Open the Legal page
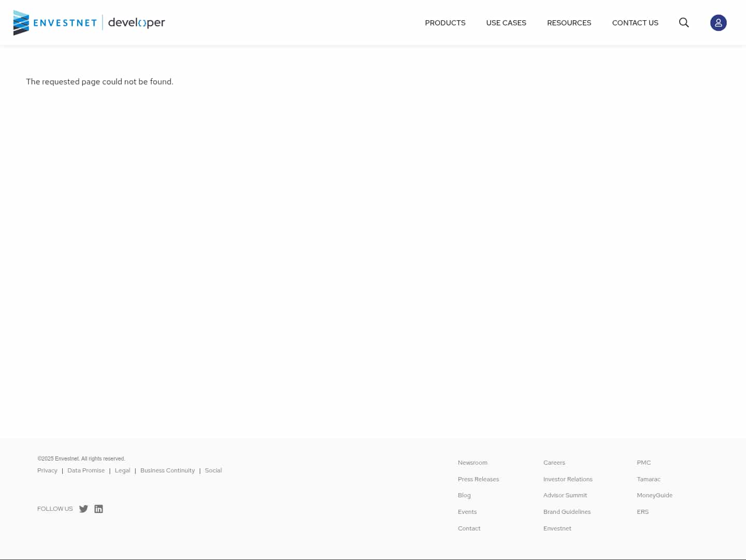Screen dimensions: 746x560 [x=122, y=470]
